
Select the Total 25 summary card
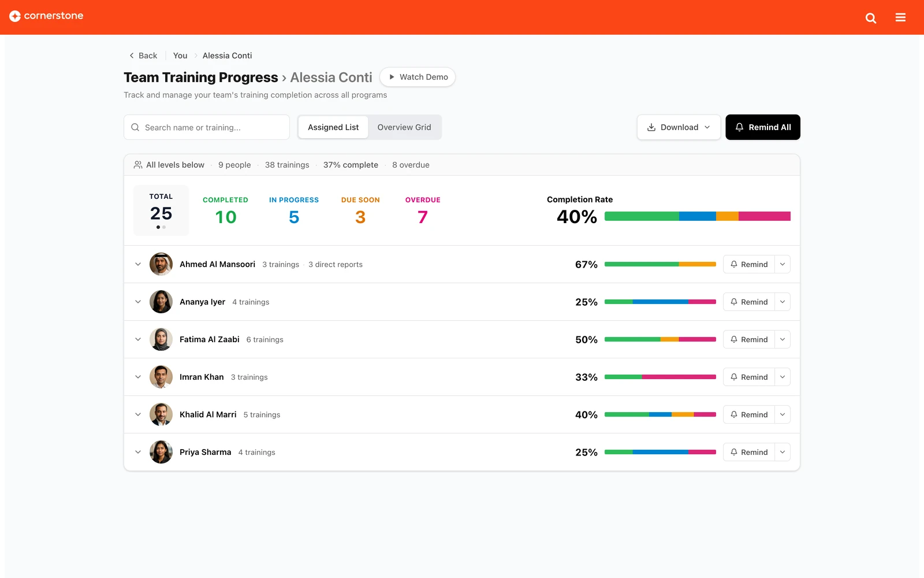point(161,210)
